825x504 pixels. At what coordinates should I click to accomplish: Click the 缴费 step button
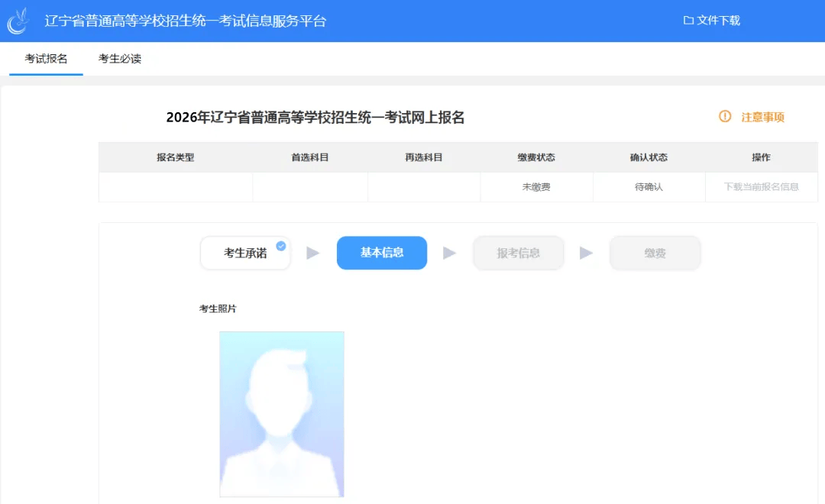point(655,254)
